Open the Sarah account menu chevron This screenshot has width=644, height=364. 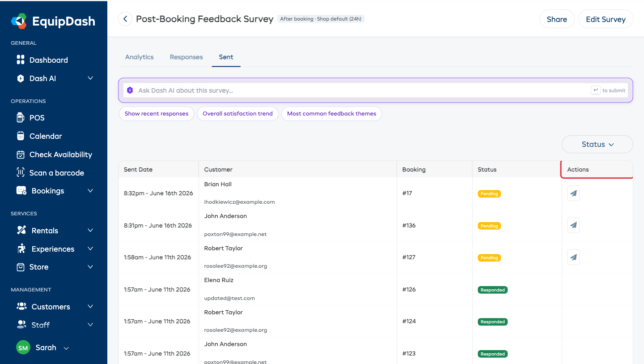pyautogui.click(x=66, y=348)
